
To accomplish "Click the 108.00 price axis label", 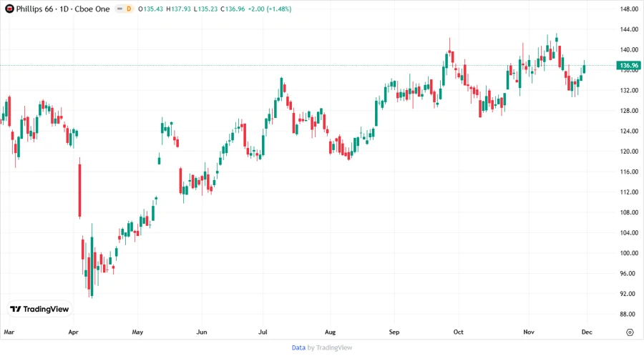I will click(629, 212).
